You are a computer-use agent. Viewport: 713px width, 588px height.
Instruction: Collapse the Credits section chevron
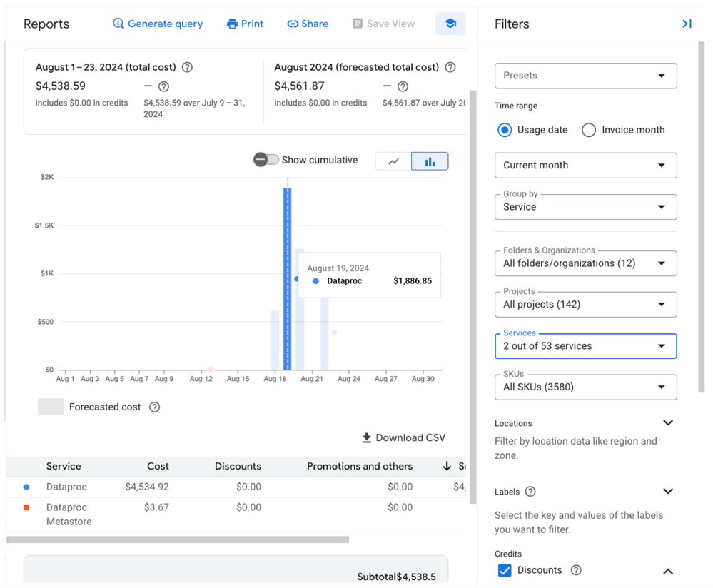coord(668,572)
